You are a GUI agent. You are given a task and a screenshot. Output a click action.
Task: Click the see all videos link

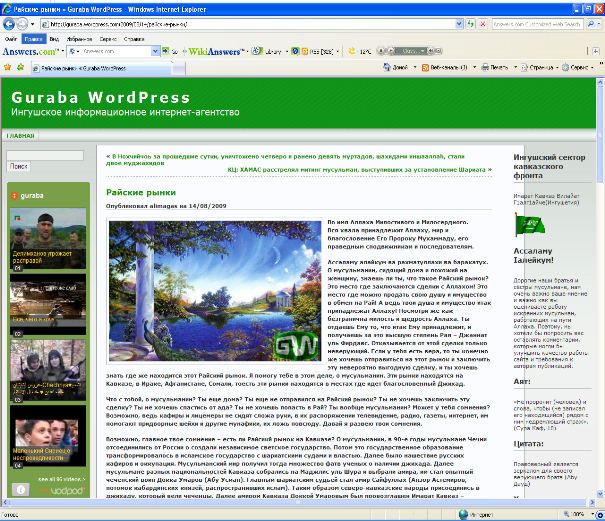click(x=62, y=479)
